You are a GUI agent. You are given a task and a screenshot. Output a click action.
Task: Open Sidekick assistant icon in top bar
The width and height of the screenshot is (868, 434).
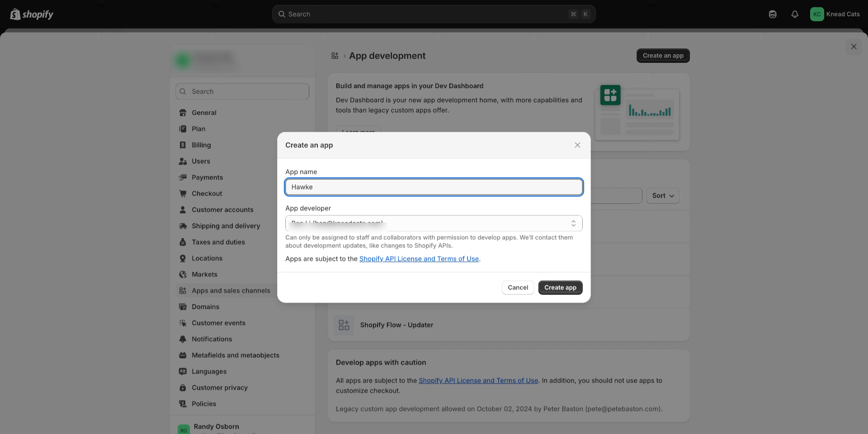[773, 14]
